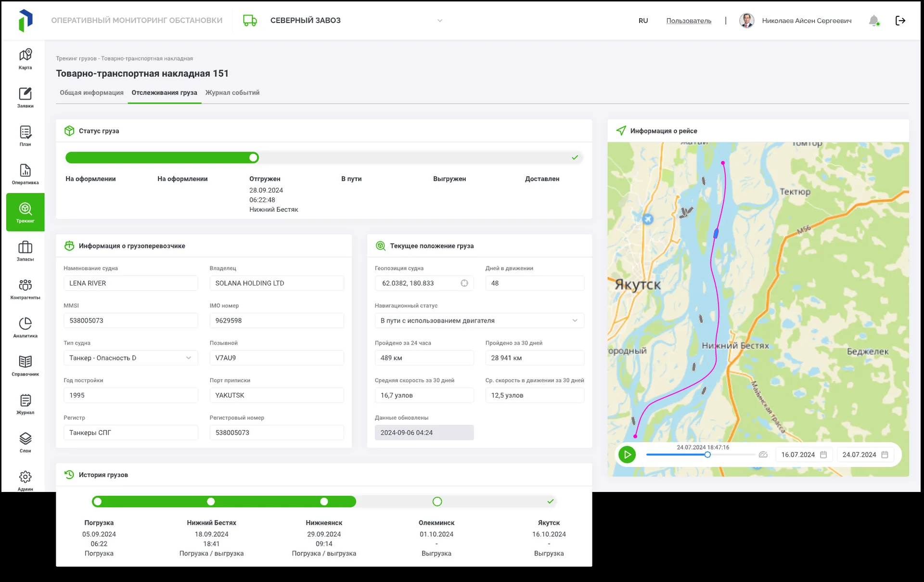Open the Заявки sidebar section
The height and width of the screenshot is (582, 924).
coord(25,98)
